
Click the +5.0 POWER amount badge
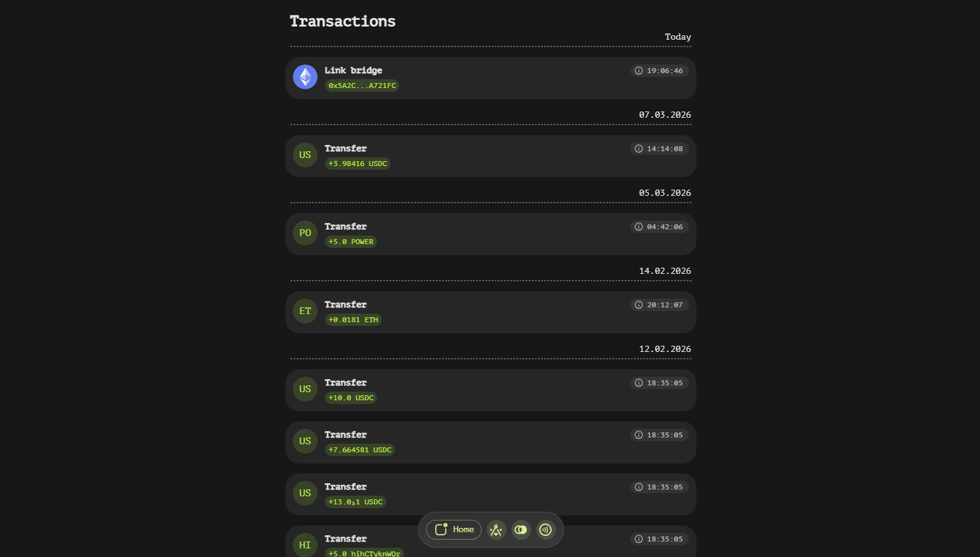pos(351,242)
